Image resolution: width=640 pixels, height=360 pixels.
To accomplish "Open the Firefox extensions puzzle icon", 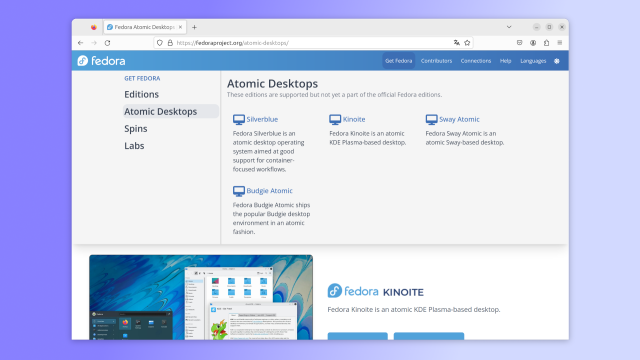I will (x=546, y=43).
